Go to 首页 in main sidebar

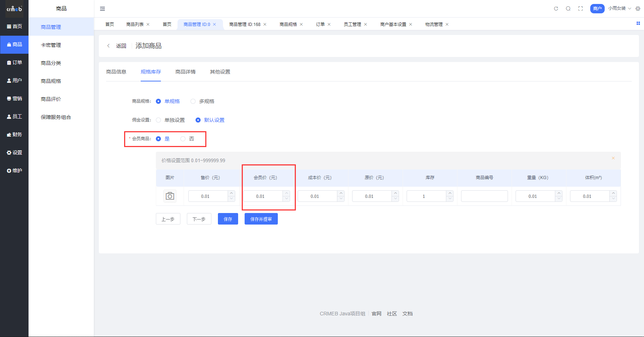14,26
